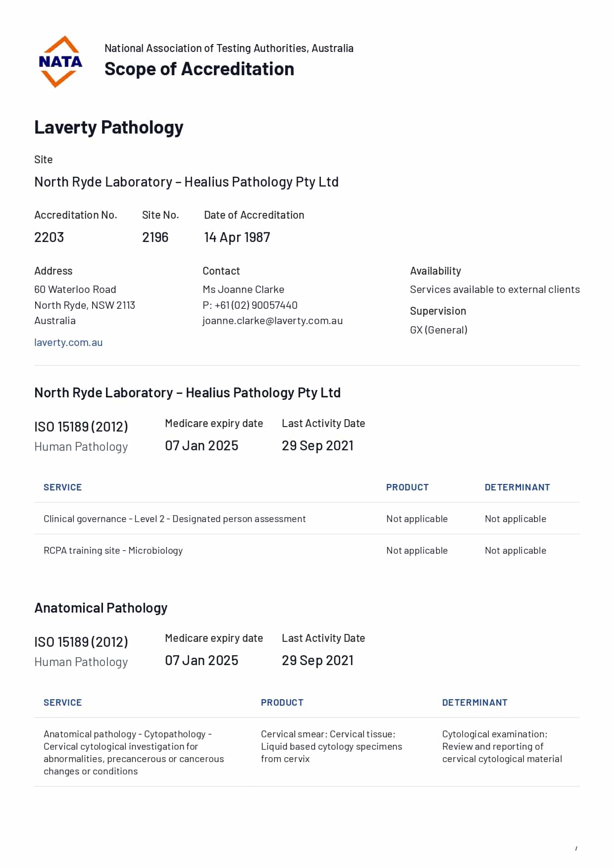
Task: Click the SERVICE column header in first table
Action: coord(62,487)
